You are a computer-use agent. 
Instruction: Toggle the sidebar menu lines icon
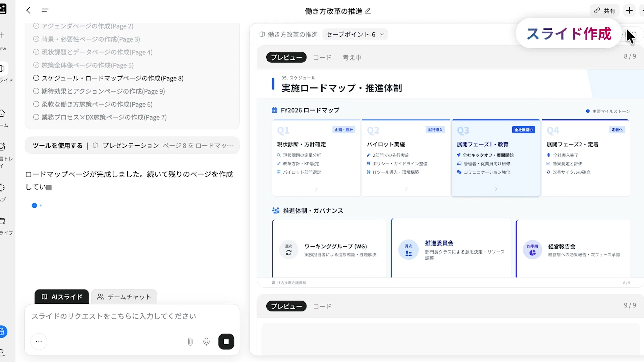coord(45,10)
